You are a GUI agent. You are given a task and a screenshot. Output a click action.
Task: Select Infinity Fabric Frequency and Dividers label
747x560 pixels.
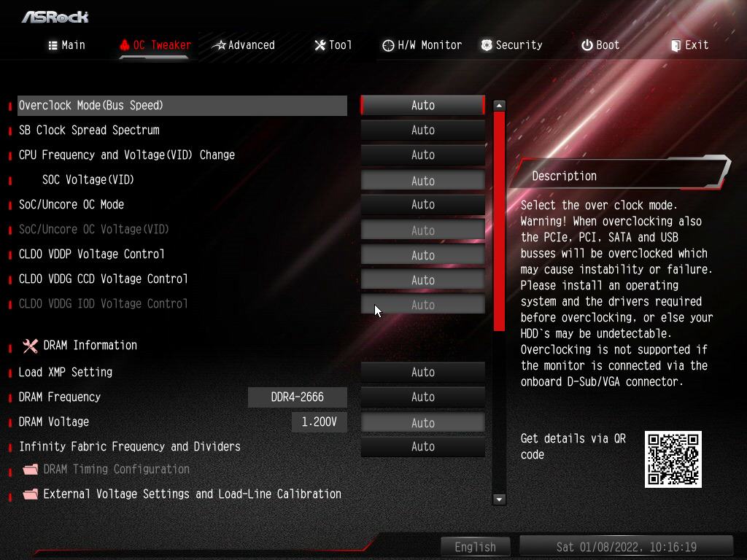[x=130, y=447]
